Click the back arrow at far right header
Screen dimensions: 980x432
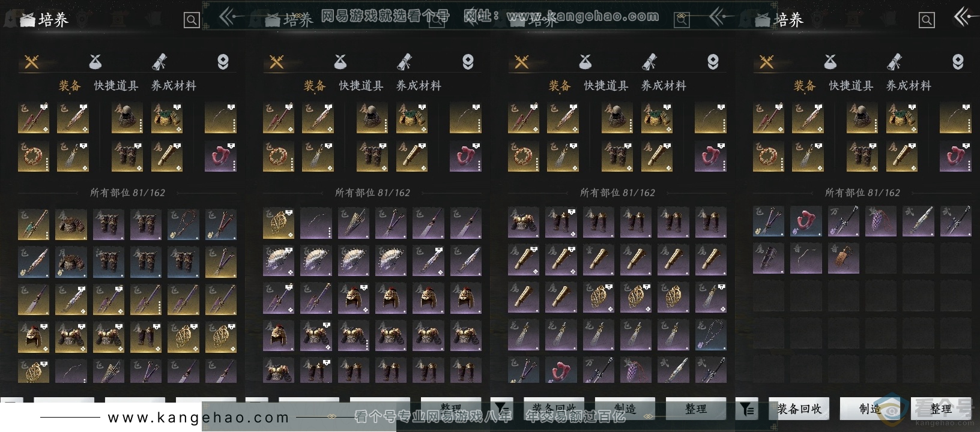966,17
